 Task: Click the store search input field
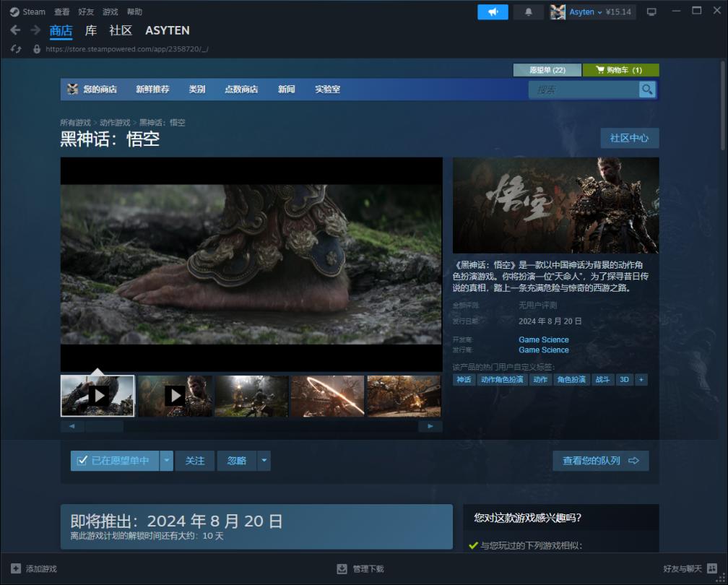point(584,90)
